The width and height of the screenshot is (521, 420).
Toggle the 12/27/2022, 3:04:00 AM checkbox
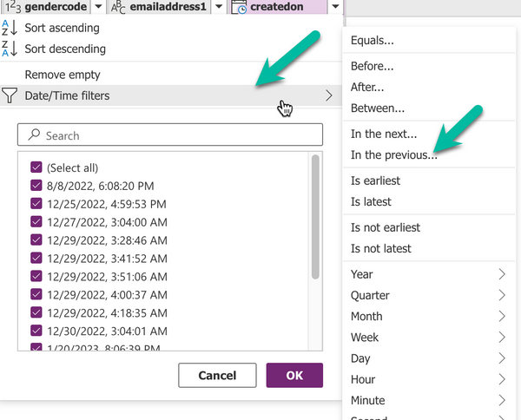click(x=36, y=221)
